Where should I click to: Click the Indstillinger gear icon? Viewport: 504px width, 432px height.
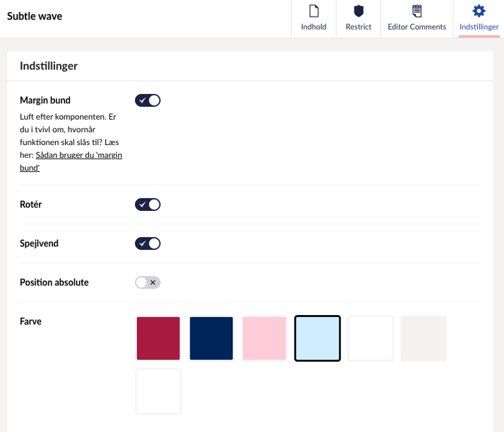[x=478, y=11]
